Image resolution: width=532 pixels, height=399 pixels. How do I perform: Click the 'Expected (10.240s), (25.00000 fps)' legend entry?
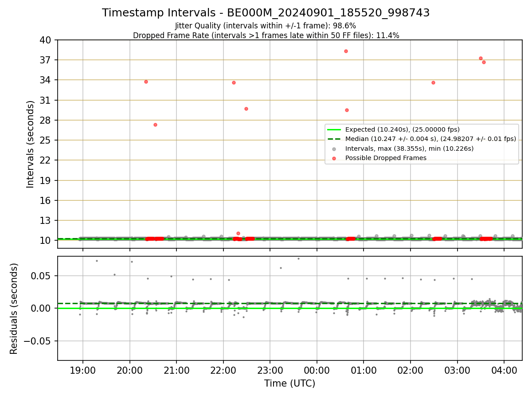pos(403,129)
